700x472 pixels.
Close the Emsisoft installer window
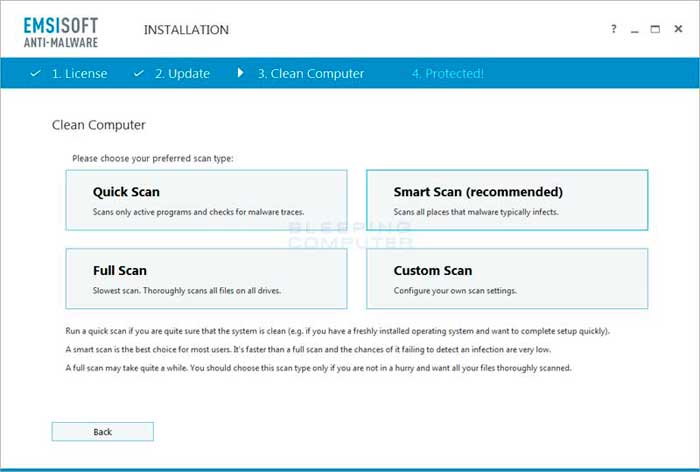(678, 29)
